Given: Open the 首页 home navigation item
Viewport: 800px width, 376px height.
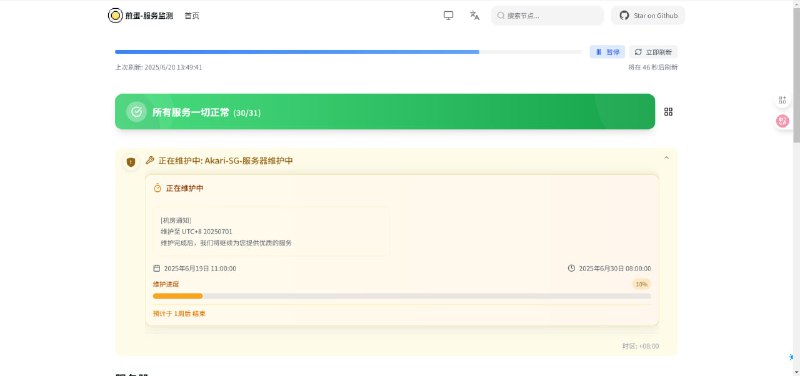Looking at the screenshot, I should tap(192, 16).
